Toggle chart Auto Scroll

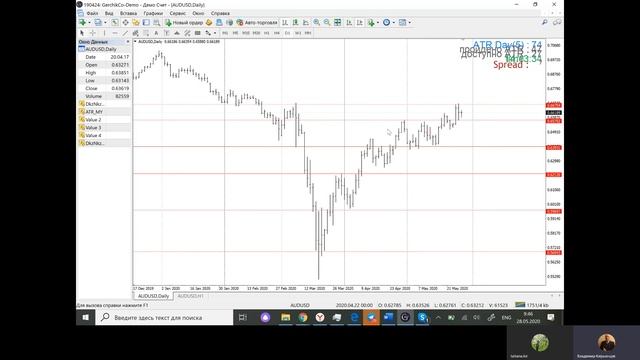coord(349,22)
